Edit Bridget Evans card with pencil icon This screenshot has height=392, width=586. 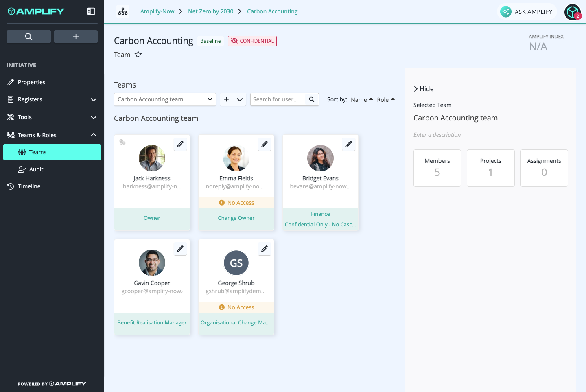click(x=349, y=144)
